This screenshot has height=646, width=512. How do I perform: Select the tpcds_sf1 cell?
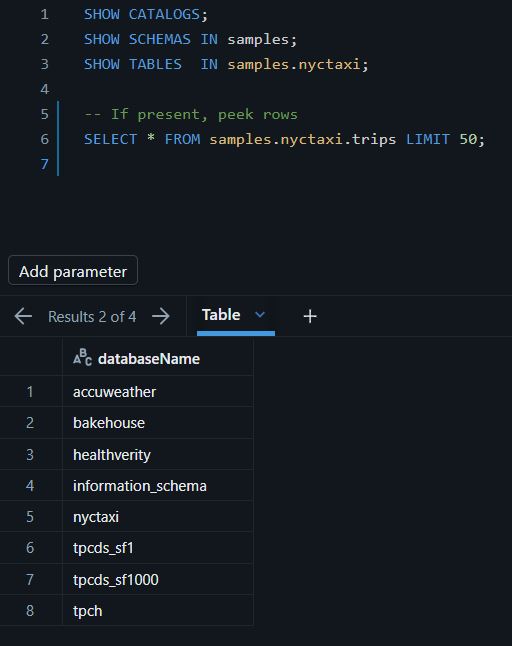[158, 548]
